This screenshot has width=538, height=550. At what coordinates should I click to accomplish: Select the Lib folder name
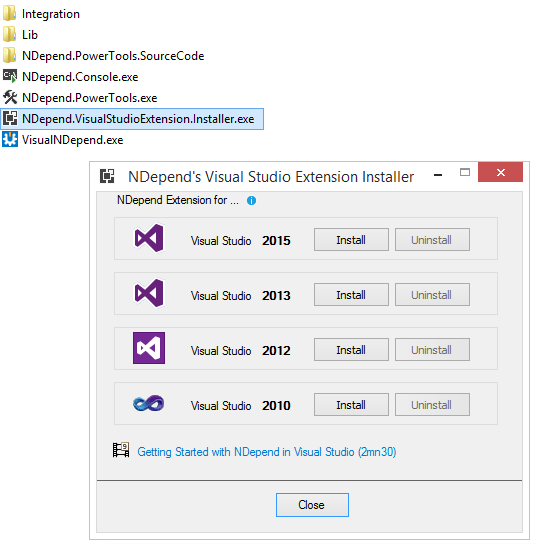(x=30, y=35)
